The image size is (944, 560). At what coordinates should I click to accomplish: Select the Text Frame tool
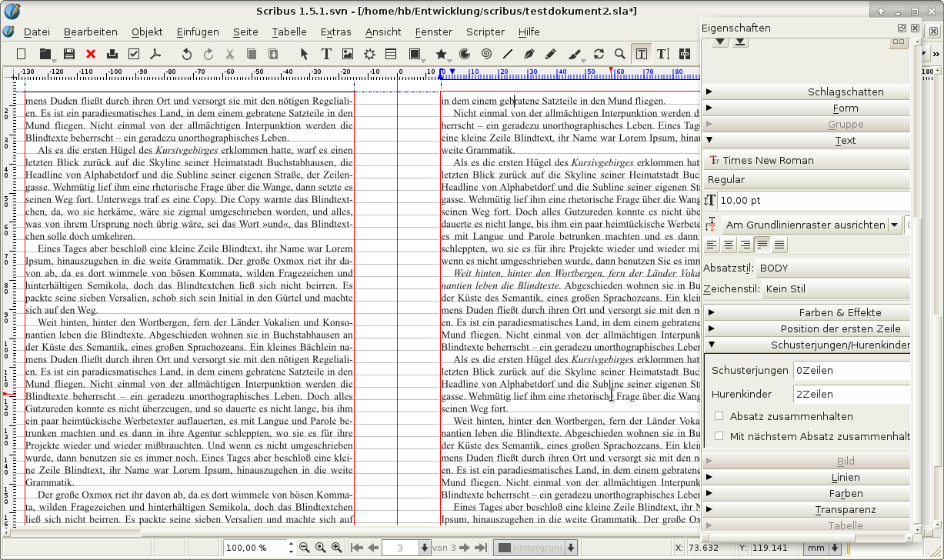[326, 54]
